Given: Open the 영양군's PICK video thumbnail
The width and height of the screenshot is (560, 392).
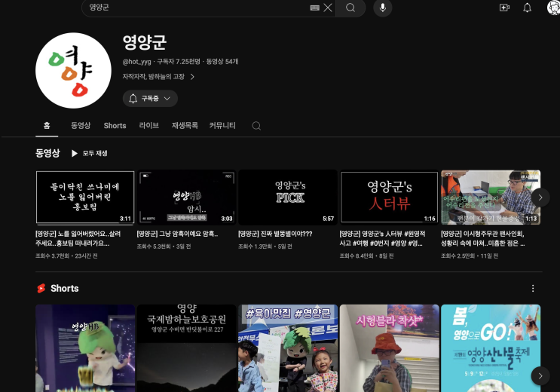Looking at the screenshot, I should click(x=288, y=198).
